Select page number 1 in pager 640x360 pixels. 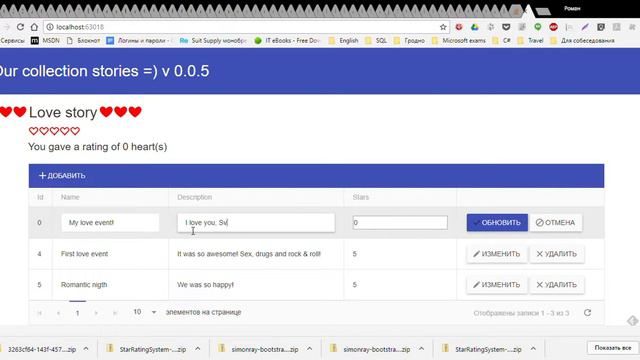[x=78, y=313]
